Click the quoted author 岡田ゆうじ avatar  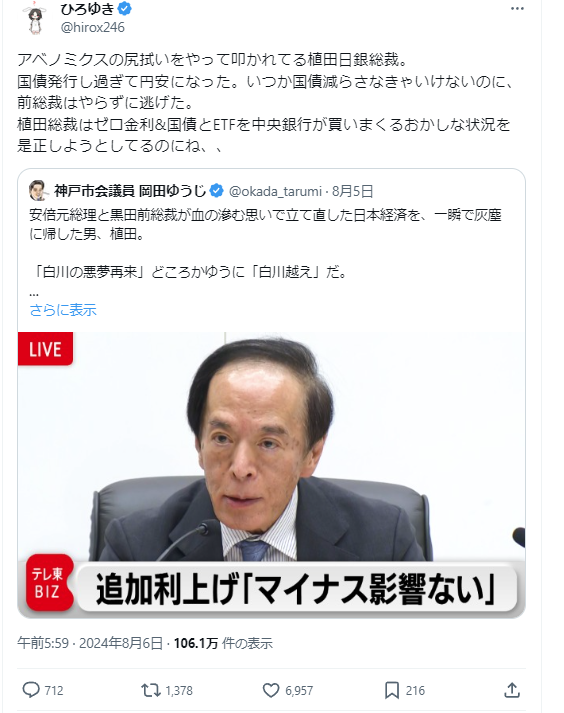[x=38, y=191]
